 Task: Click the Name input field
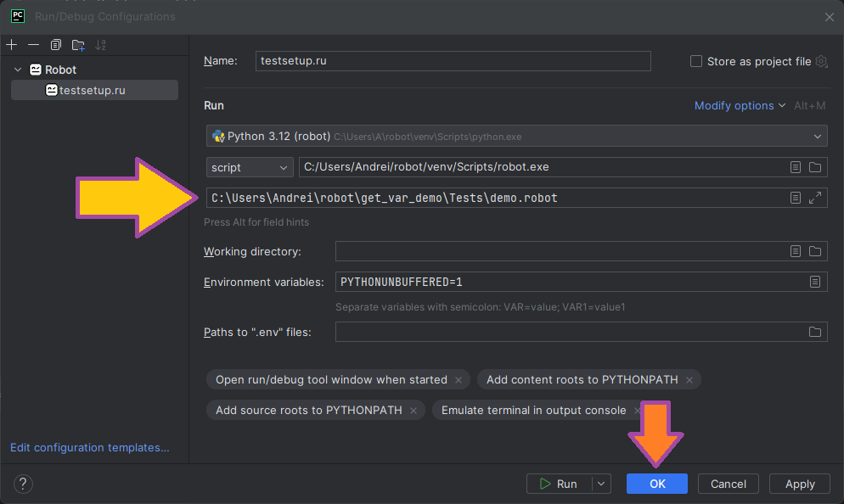453,61
